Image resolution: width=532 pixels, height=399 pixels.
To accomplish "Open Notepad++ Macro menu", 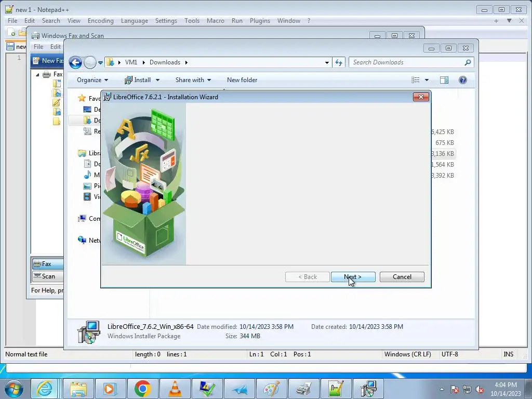I will coord(216,21).
